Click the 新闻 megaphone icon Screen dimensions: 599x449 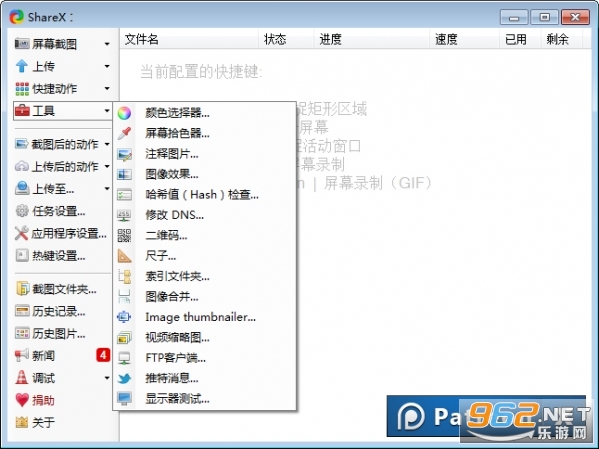click(x=22, y=355)
